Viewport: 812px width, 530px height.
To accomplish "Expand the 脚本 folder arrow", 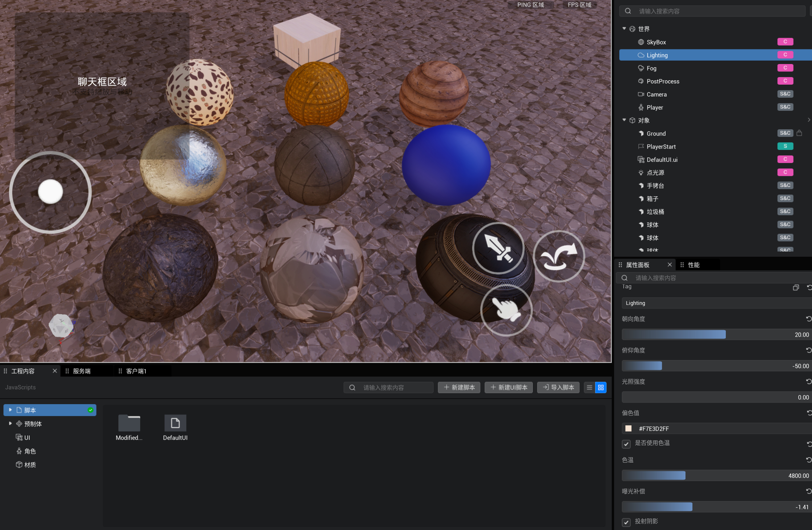I will [x=10, y=410].
